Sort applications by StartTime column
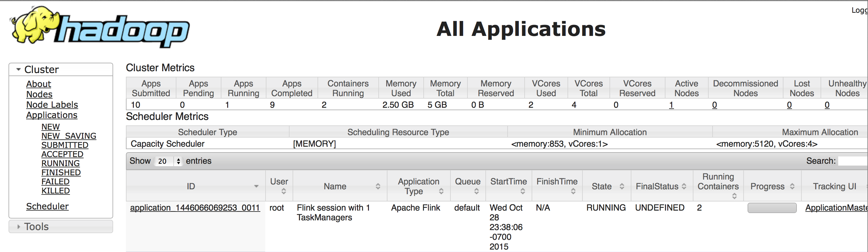 [x=522, y=191]
